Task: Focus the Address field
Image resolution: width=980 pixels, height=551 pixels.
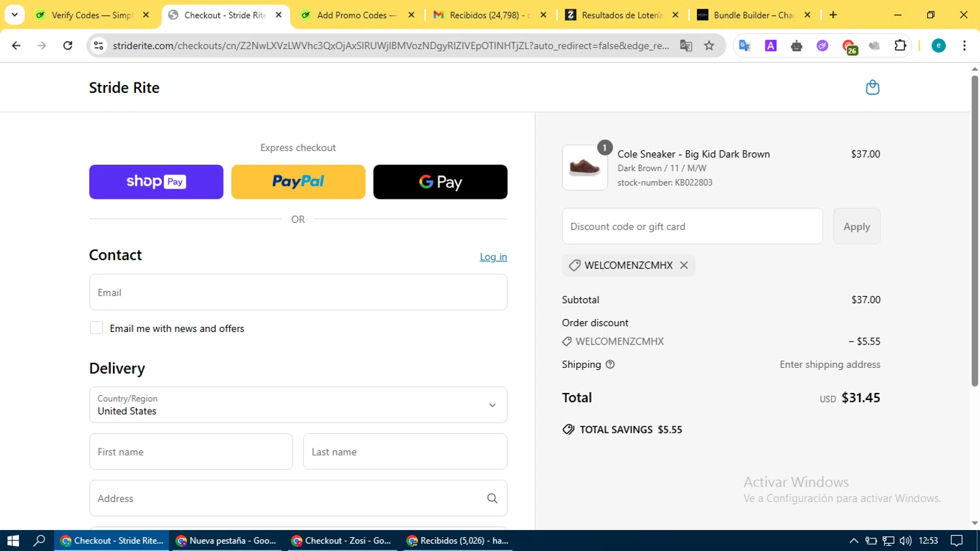Action: 298,499
